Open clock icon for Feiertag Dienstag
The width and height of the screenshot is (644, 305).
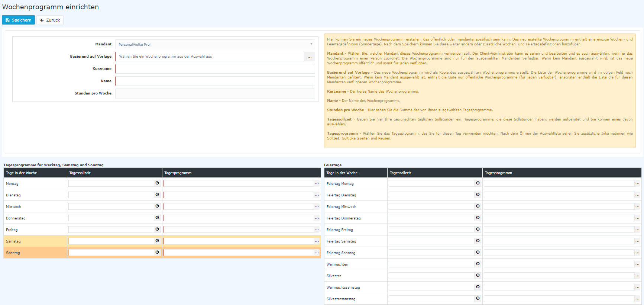(x=478, y=195)
